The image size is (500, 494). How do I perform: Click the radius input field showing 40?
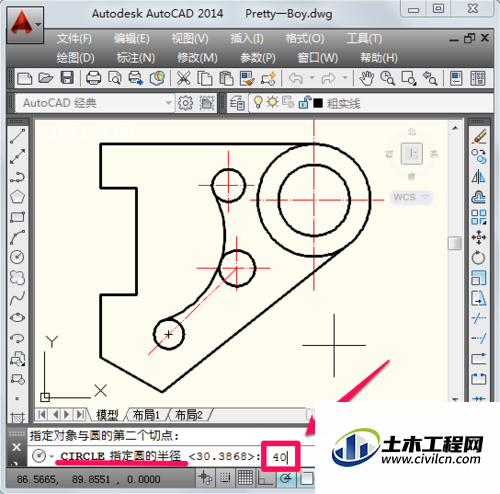280,457
